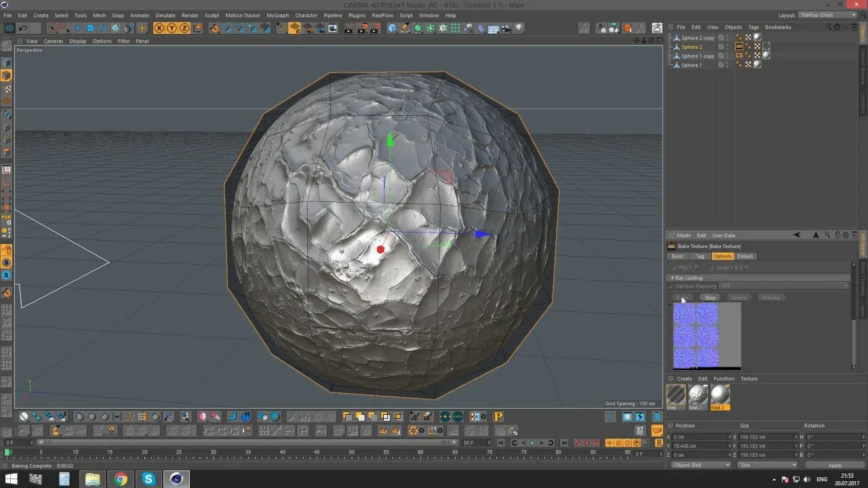Toggle Flip Y checkbox
868x488 pixels.
(x=696, y=268)
